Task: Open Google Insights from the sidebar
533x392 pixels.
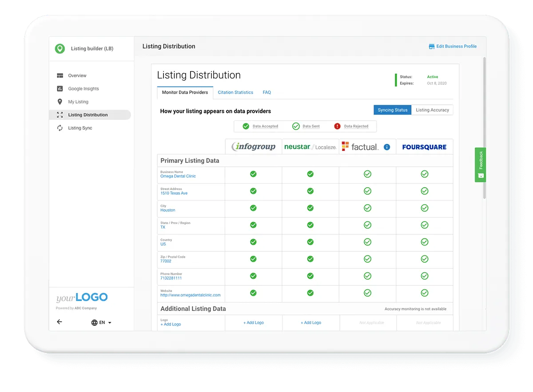Action: pos(84,88)
